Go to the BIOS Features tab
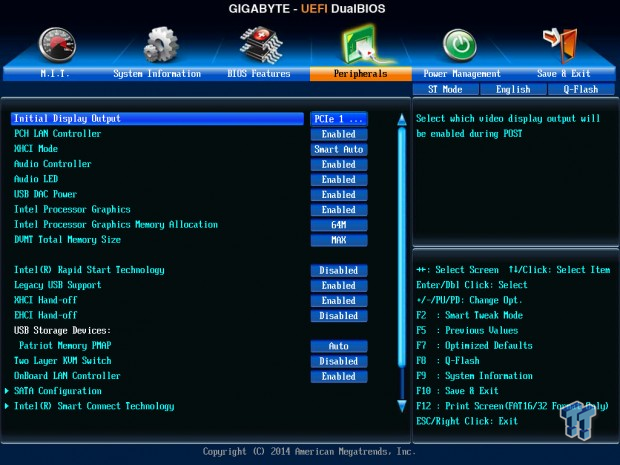620x465 pixels. (259, 74)
